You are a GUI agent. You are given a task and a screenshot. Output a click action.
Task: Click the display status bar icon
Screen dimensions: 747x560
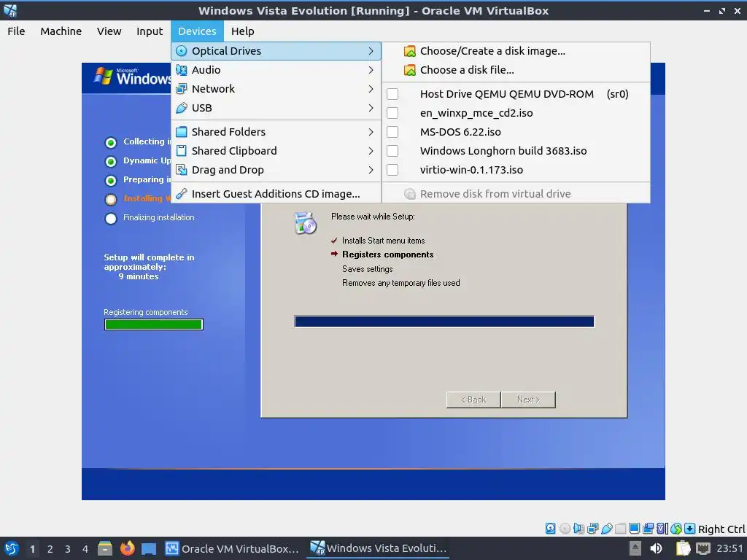(x=634, y=528)
